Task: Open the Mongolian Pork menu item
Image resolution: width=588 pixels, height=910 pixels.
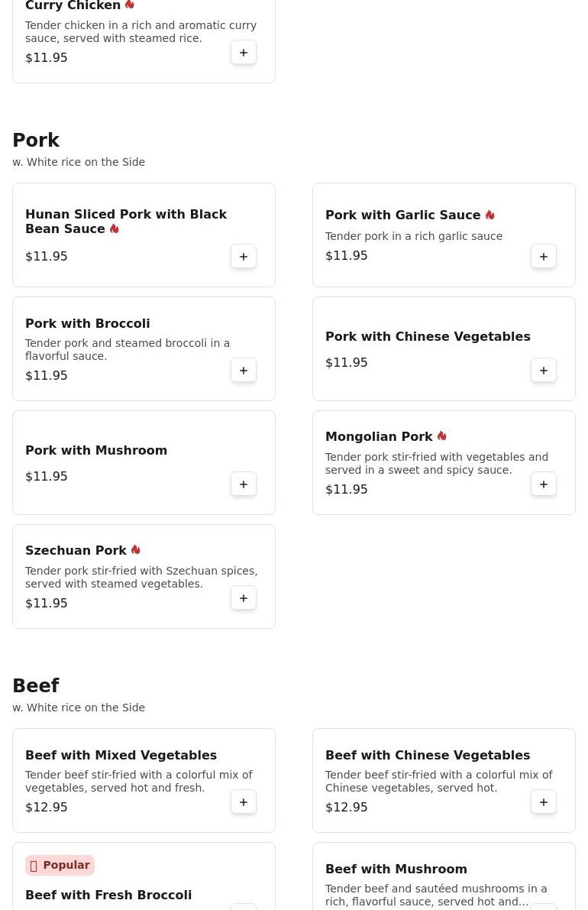Action: pyautogui.click(x=379, y=437)
